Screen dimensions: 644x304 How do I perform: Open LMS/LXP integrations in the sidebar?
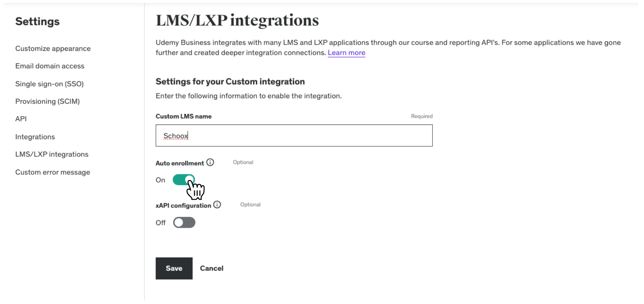pyautogui.click(x=52, y=154)
